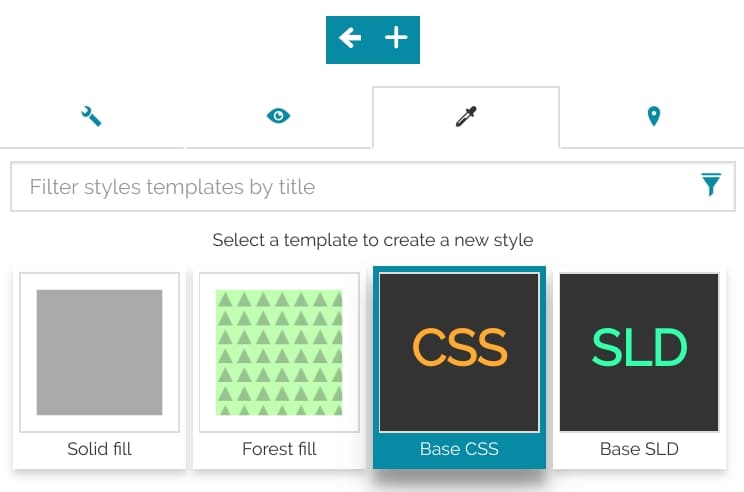Select the gray Solid fill thumbnail
The width and height of the screenshot is (744, 492).
click(99, 352)
